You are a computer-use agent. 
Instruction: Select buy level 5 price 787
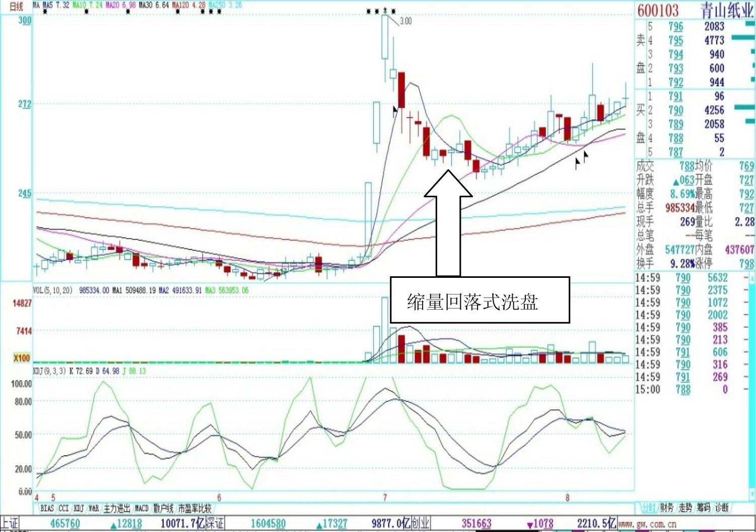[x=675, y=152]
